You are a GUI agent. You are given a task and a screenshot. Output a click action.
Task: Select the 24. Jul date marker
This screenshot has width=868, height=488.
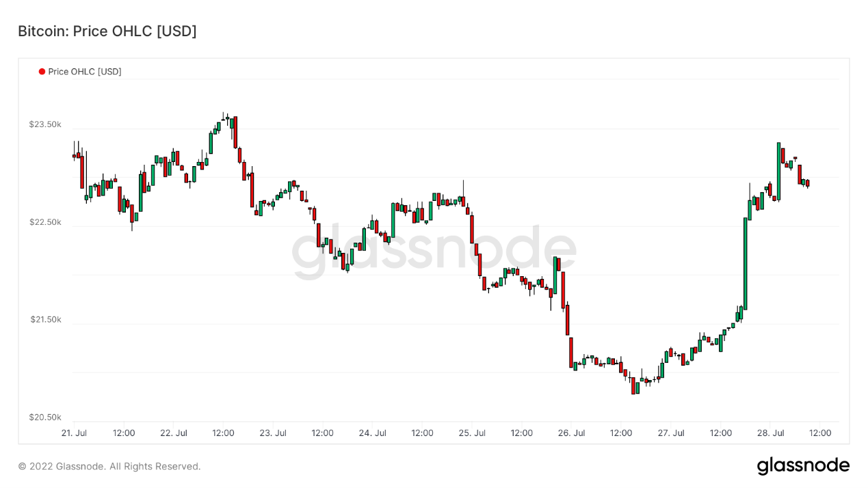(373, 433)
